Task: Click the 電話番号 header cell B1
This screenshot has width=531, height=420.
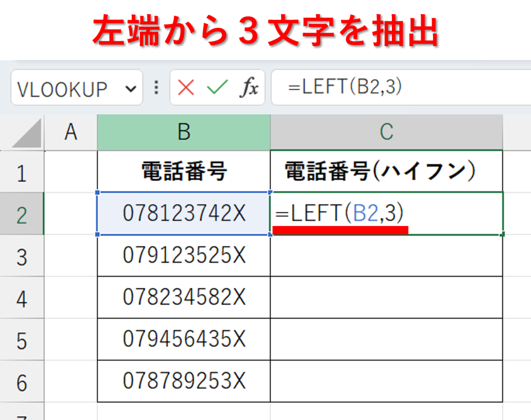Action: tap(184, 172)
